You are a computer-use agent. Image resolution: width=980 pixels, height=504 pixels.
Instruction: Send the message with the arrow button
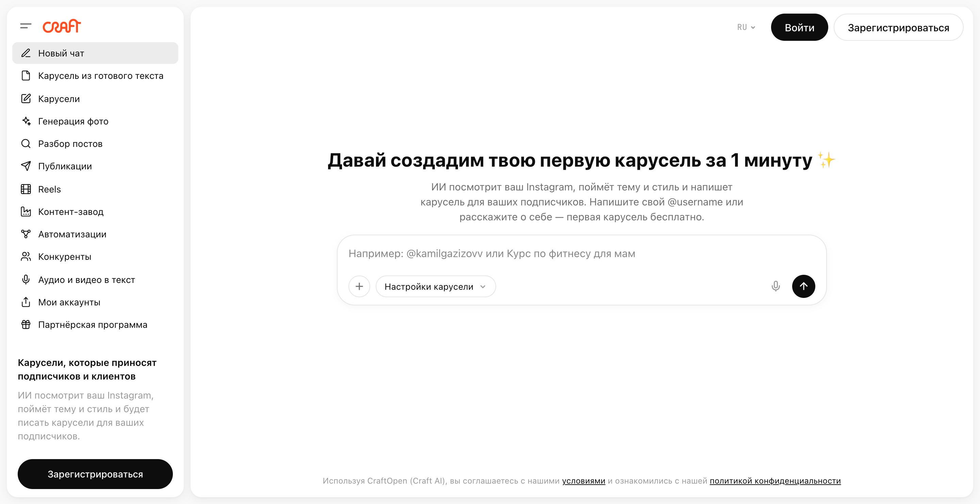tap(803, 286)
